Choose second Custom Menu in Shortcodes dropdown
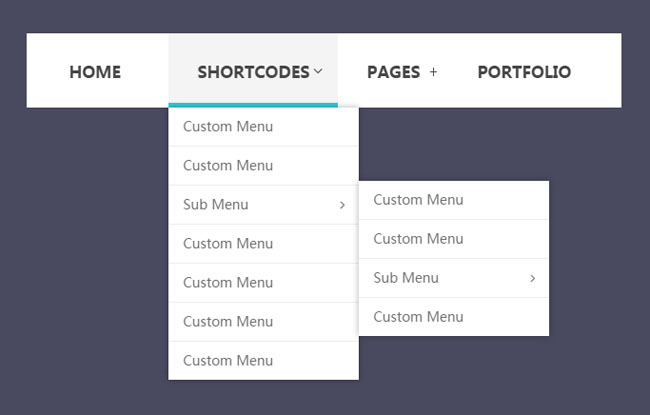 coord(228,166)
